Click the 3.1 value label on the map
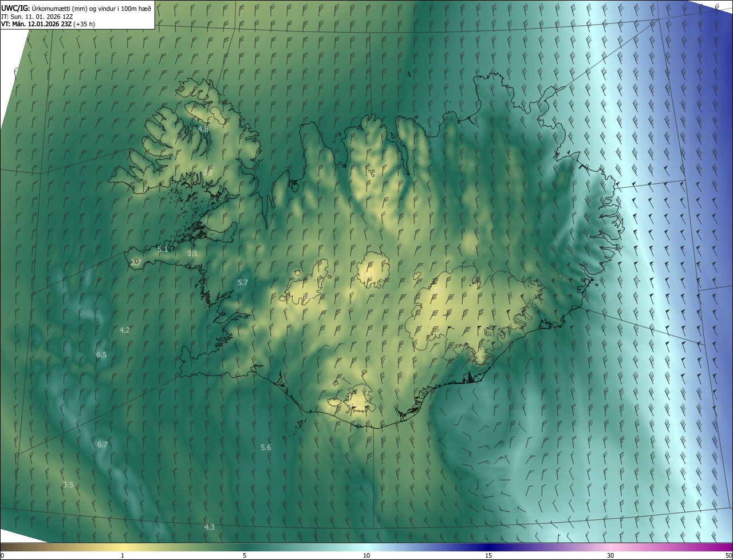The width and height of the screenshot is (733, 560). coord(192,254)
